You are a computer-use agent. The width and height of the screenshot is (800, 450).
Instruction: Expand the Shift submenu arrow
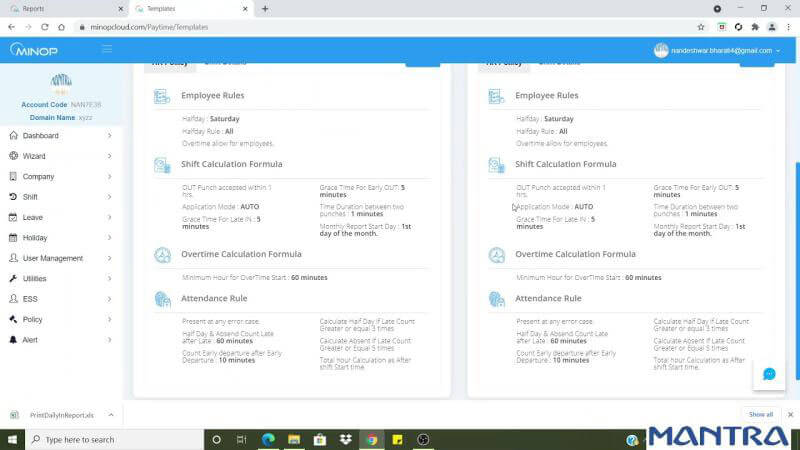110,197
